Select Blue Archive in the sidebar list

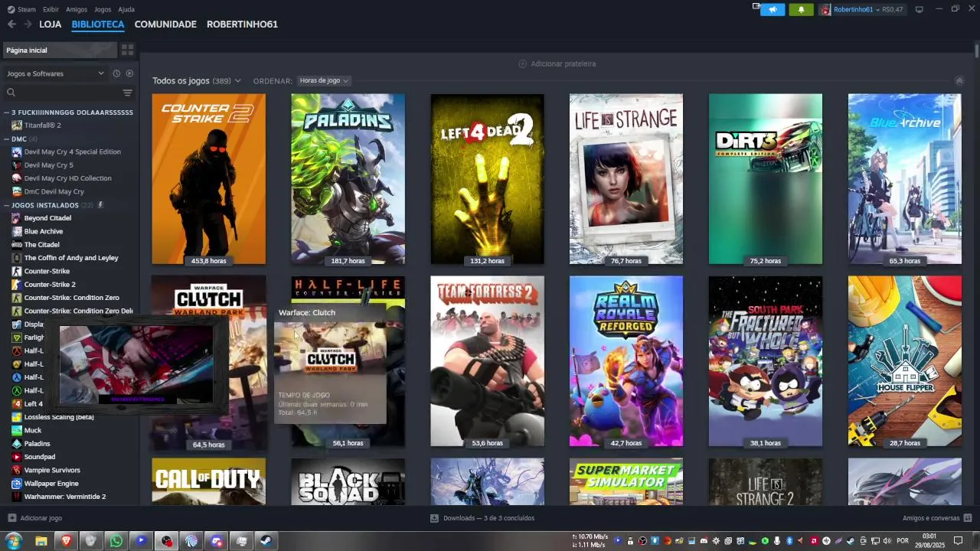44,231
